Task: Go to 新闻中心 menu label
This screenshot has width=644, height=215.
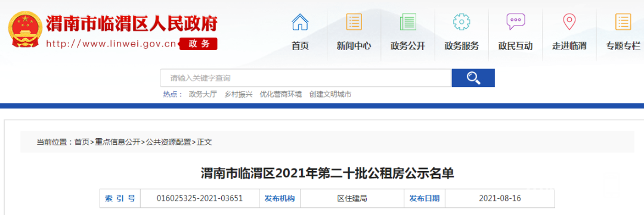Action: click(354, 46)
